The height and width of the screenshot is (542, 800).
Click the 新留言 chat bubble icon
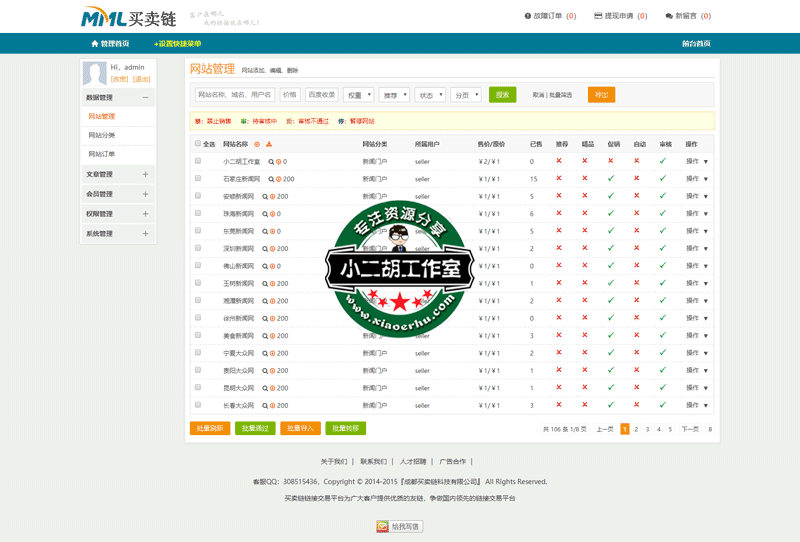point(669,16)
